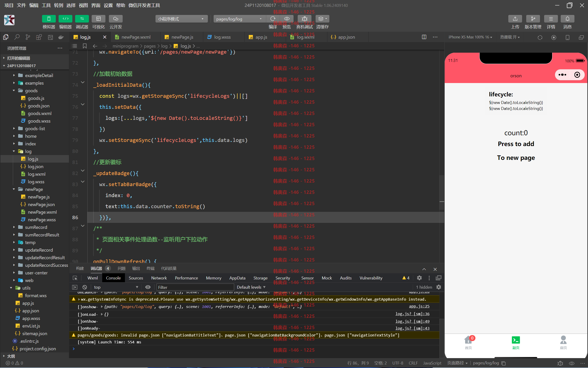Image resolution: width=588 pixels, height=368 pixels.
Task: Open the top context dropdown in console
Action: point(116,287)
